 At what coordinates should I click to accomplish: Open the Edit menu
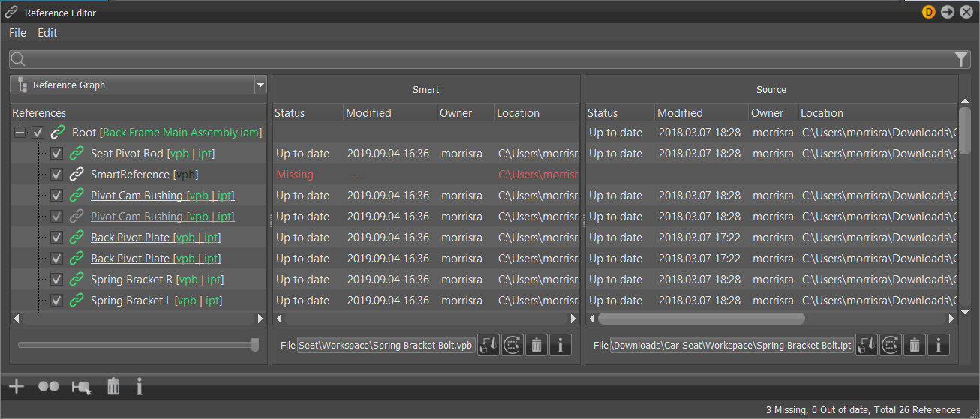pyautogui.click(x=47, y=33)
